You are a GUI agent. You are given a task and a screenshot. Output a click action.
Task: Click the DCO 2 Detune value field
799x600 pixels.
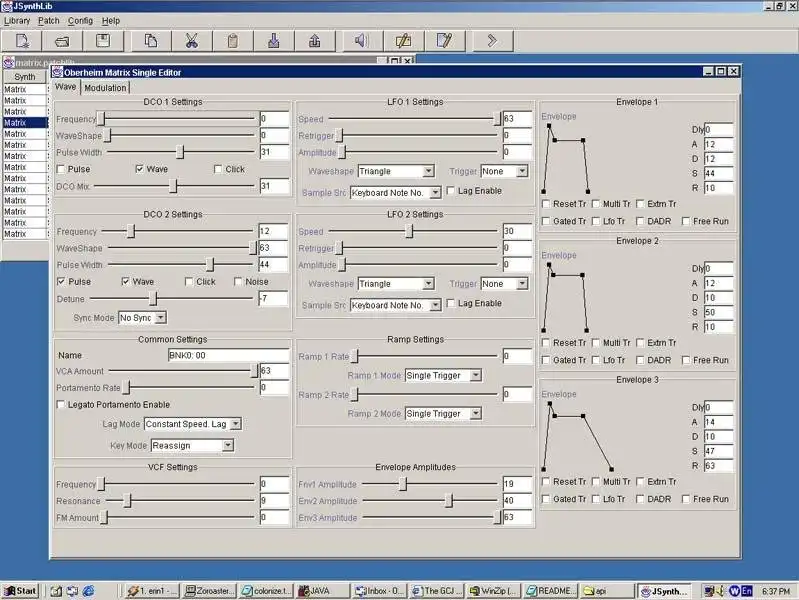[x=273, y=298]
